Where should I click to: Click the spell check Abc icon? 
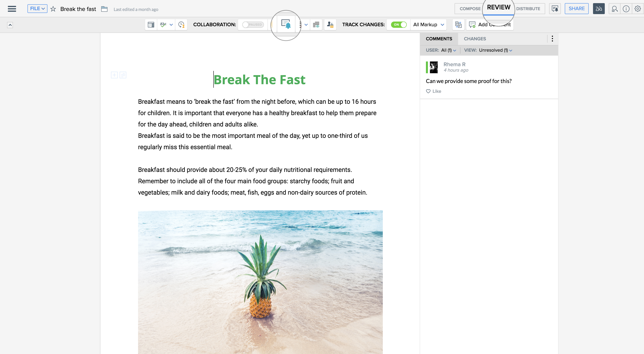[x=163, y=24]
